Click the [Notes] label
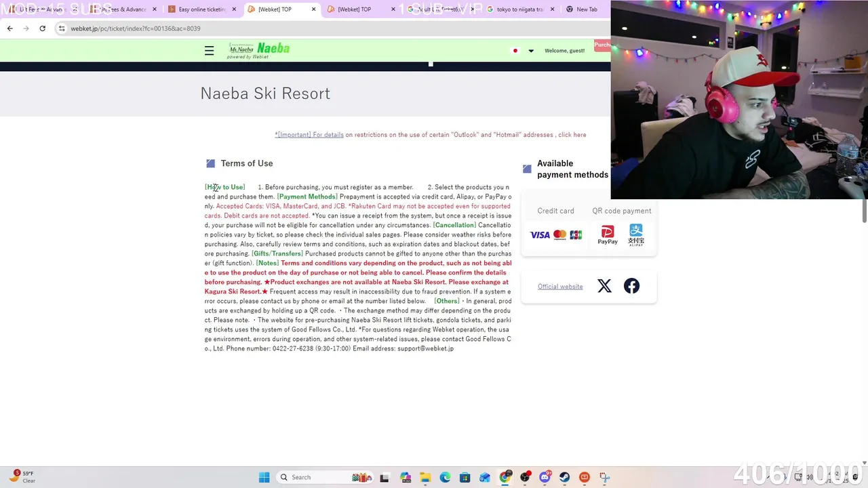This screenshot has width=868, height=488. coord(267,263)
